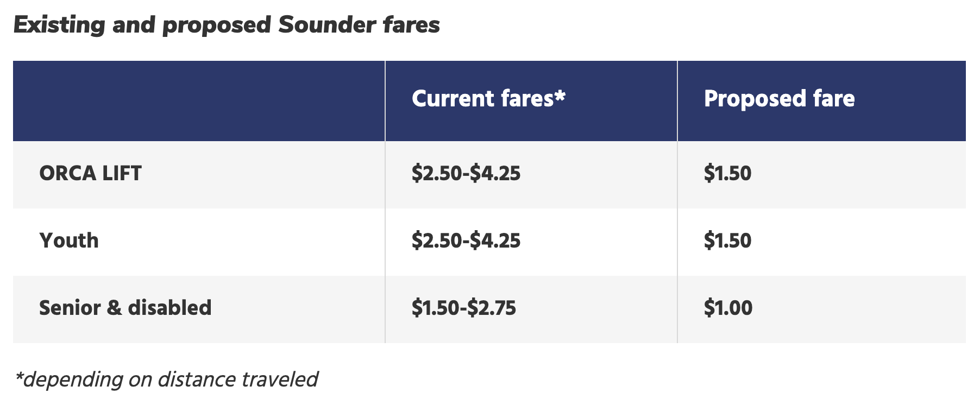Click ORCA LIFT proposed fare of $1.50
The image size is (980, 405).
point(727,174)
